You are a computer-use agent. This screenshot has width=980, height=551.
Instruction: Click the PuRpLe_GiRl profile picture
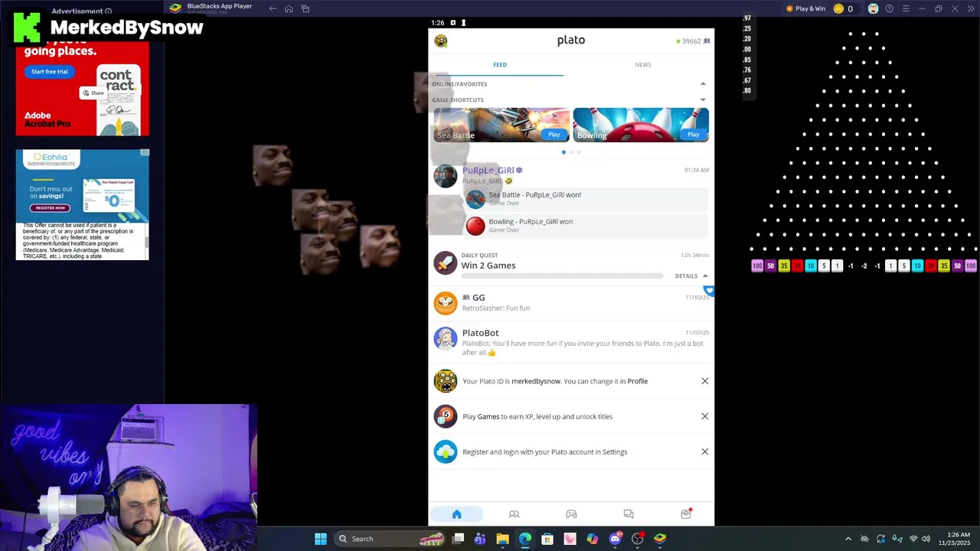(x=445, y=175)
